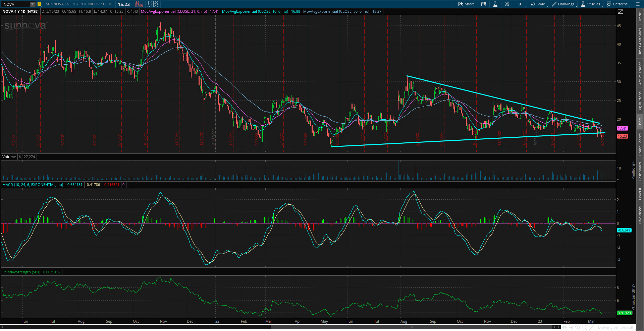Click scroll left arrow on time scrollbar
Viewport: 644px width, 331px height.
[x=2, y=327]
